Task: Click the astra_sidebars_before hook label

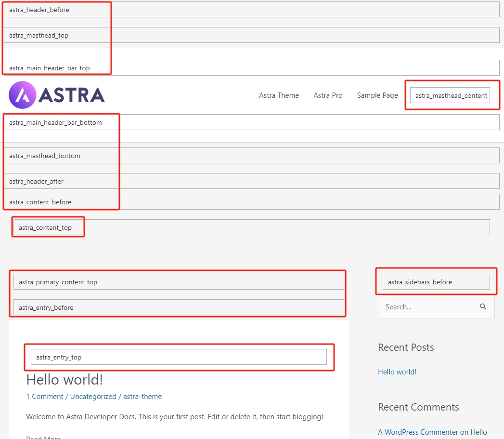Action: point(420,282)
